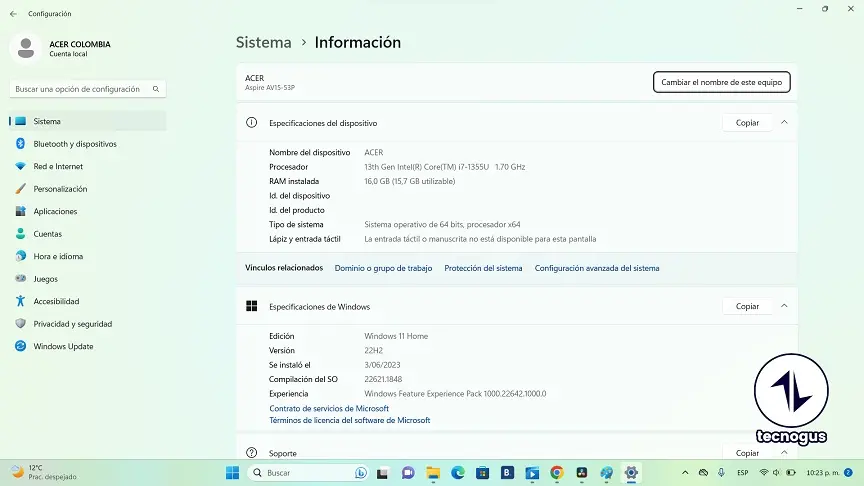Click the question mark icon beside Soporte

coord(251,453)
